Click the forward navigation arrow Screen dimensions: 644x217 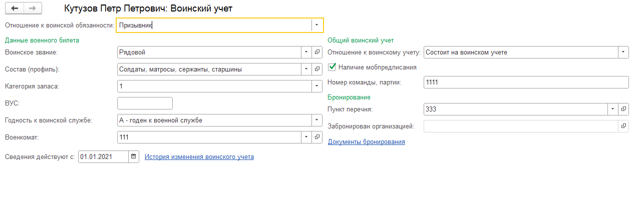pos(33,8)
